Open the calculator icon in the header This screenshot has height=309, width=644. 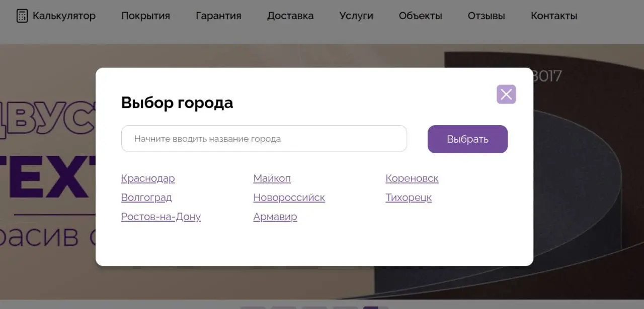click(22, 16)
